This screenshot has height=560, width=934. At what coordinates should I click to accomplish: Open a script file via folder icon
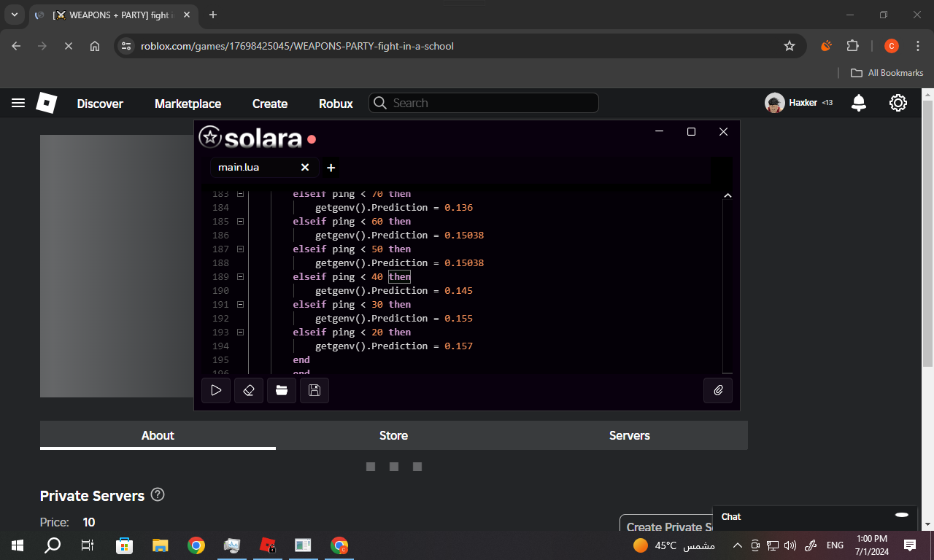pyautogui.click(x=282, y=391)
